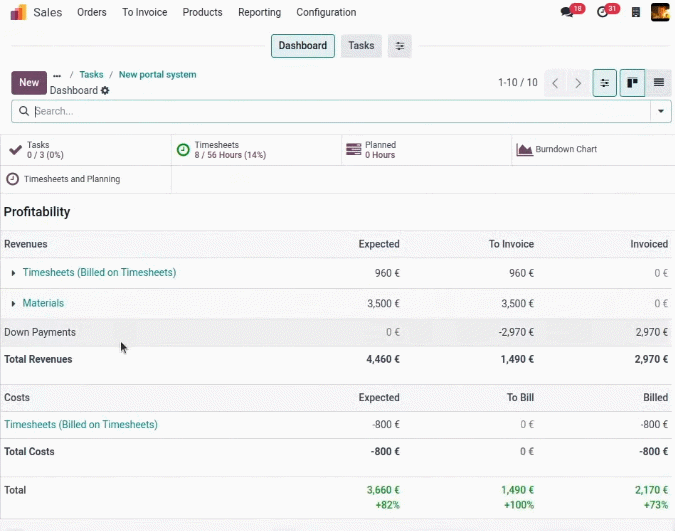Open the Sales app logo icon
The height and width of the screenshot is (531, 675).
pos(19,12)
